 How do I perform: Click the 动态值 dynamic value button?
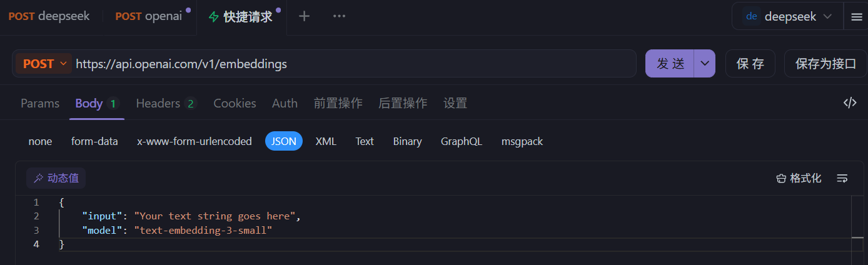pos(56,178)
